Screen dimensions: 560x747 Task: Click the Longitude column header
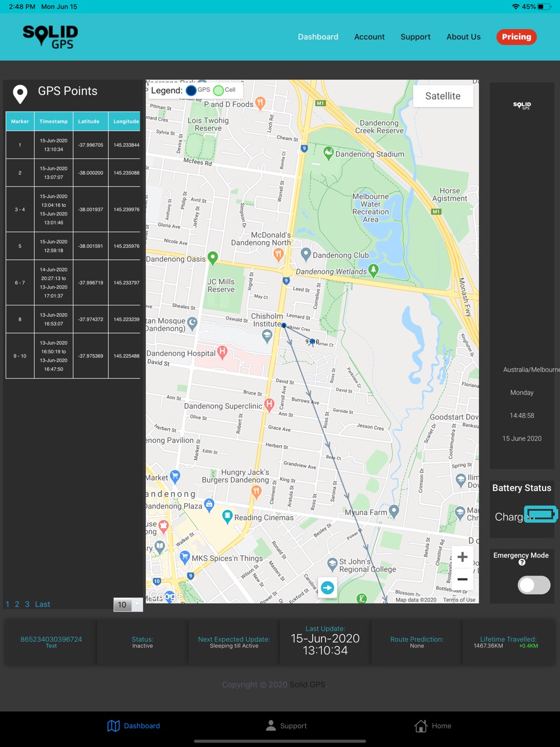pyautogui.click(x=125, y=121)
